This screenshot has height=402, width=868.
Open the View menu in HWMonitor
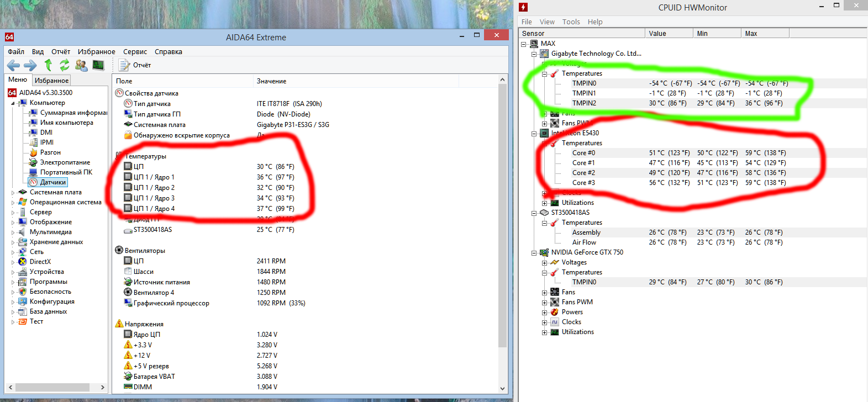click(547, 22)
